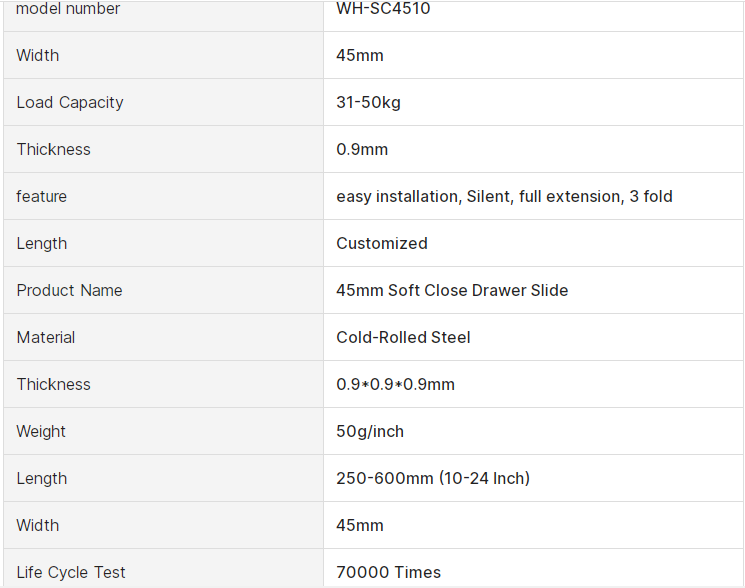Select the 50g/inch weight value
Image resolution: width=745 pixels, height=588 pixels.
[370, 431]
